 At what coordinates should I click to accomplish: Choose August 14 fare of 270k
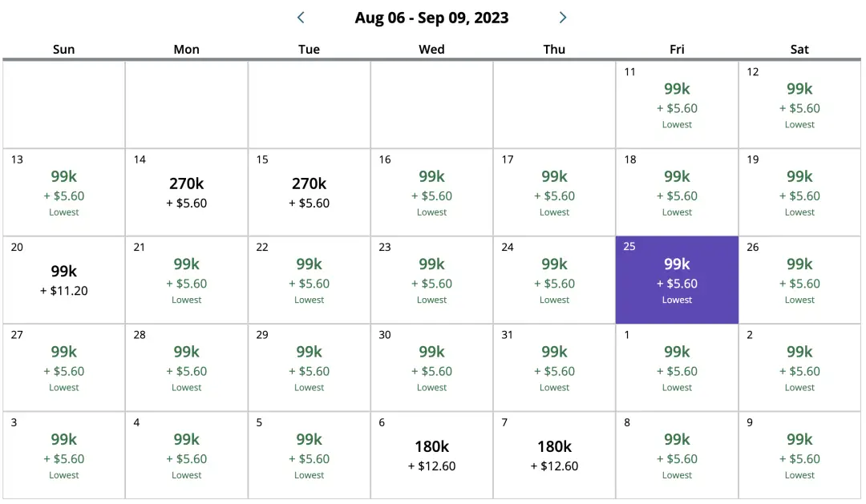186,192
